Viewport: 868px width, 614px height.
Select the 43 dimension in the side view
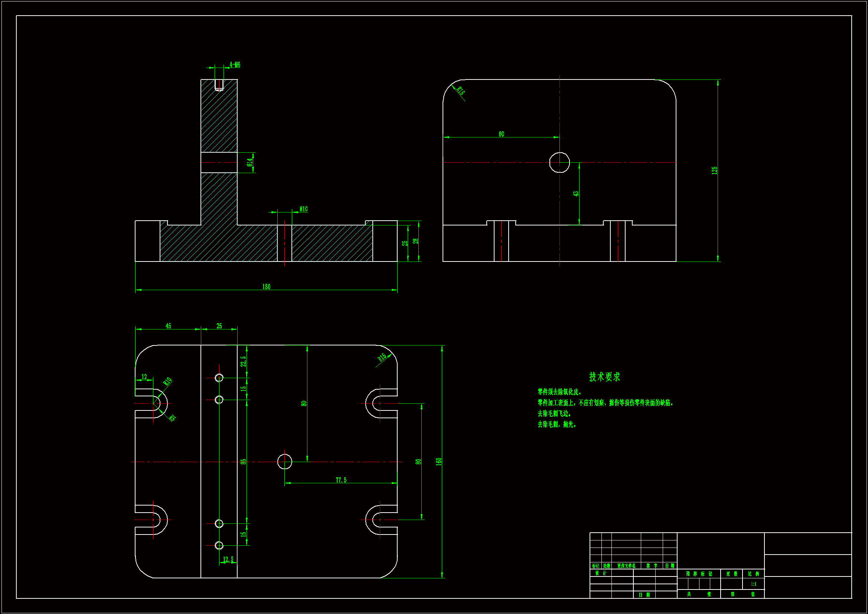[x=576, y=194]
